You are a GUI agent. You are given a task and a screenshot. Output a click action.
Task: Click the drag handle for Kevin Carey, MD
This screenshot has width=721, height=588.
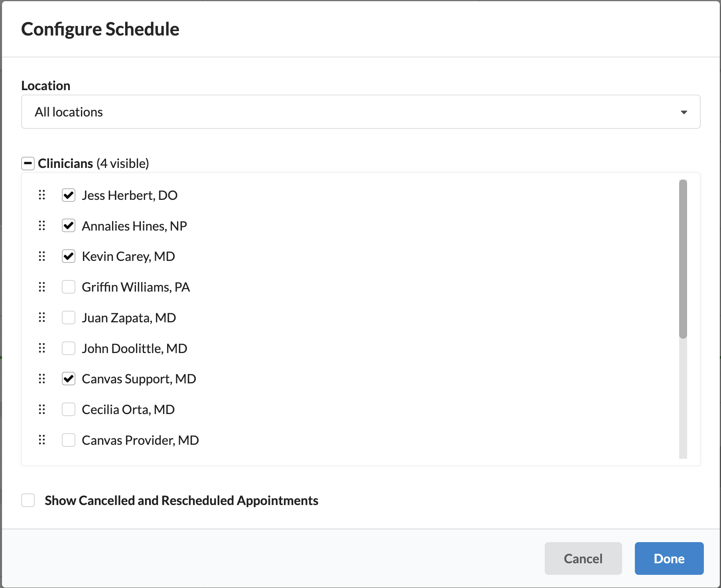pyautogui.click(x=42, y=256)
